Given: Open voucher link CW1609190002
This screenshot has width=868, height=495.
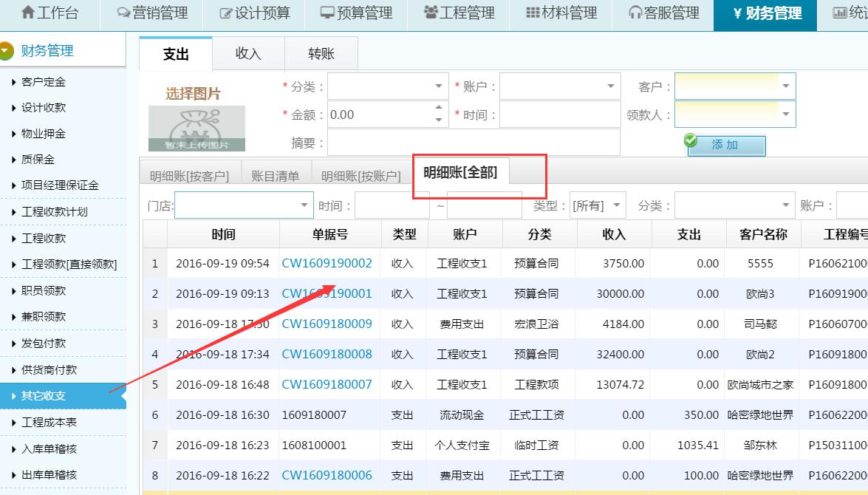Looking at the screenshot, I should (327, 263).
